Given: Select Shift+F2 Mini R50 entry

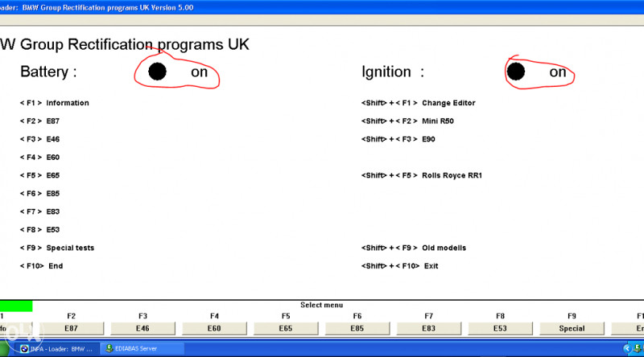Looking at the screenshot, I should (x=408, y=121).
